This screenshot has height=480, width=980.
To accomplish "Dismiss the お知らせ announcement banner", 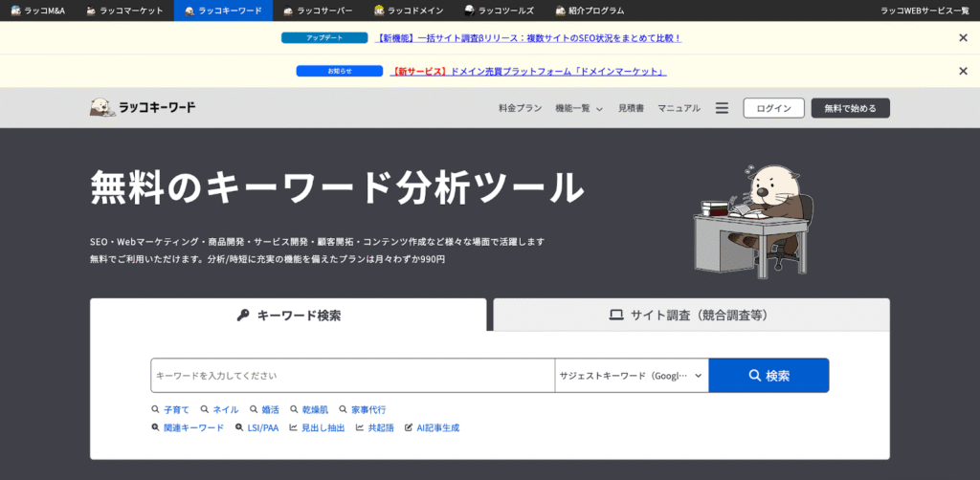I will pos(963,71).
